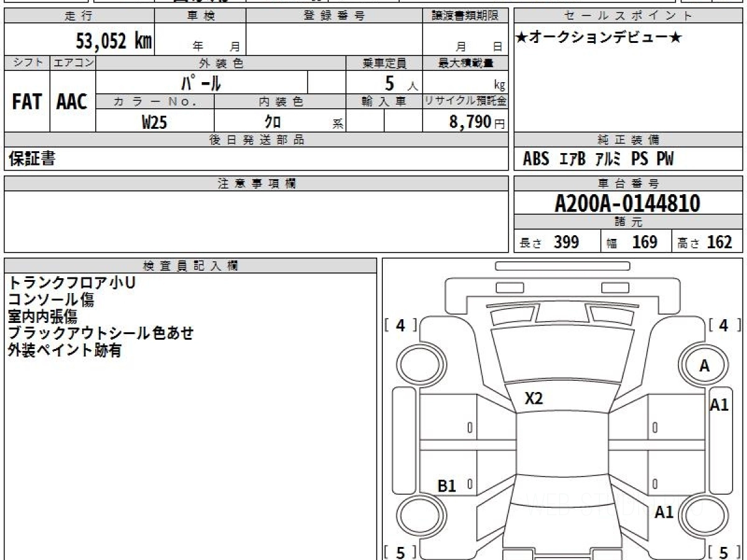Select inspector note ブラックアウトシール色あせ
The height and width of the screenshot is (560, 747).
coord(101,333)
